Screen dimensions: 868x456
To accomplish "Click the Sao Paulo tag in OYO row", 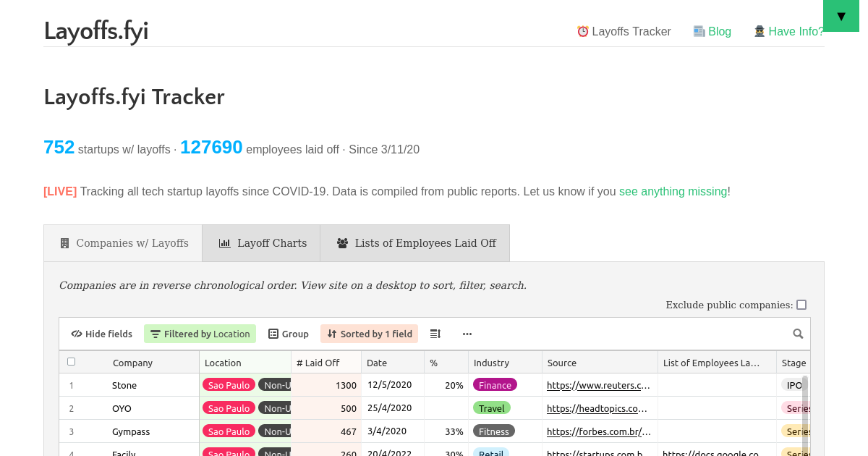I will tap(229, 408).
